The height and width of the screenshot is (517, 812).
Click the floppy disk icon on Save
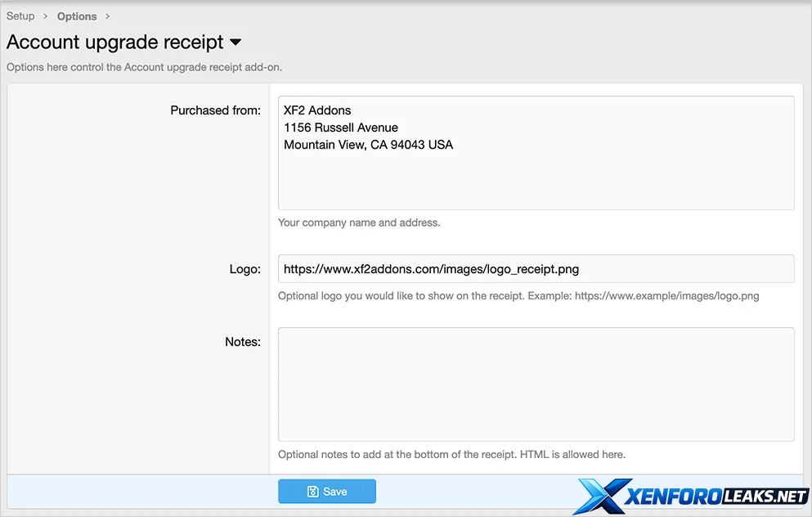coord(312,492)
